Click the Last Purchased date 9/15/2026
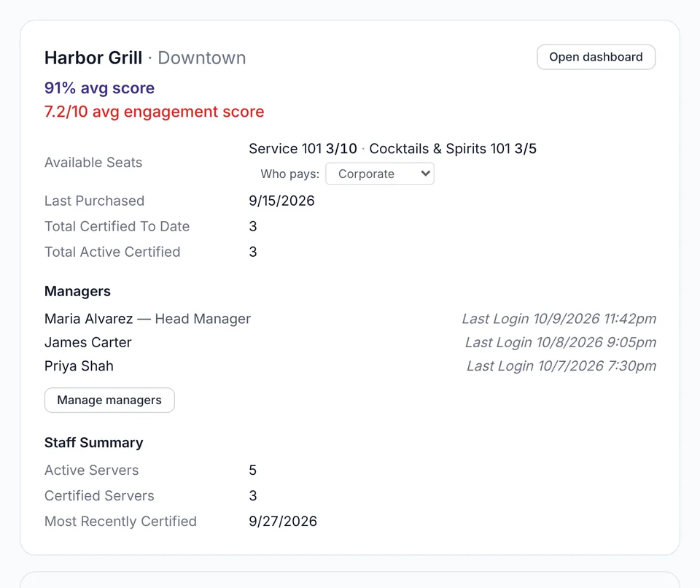 pos(281,201)
